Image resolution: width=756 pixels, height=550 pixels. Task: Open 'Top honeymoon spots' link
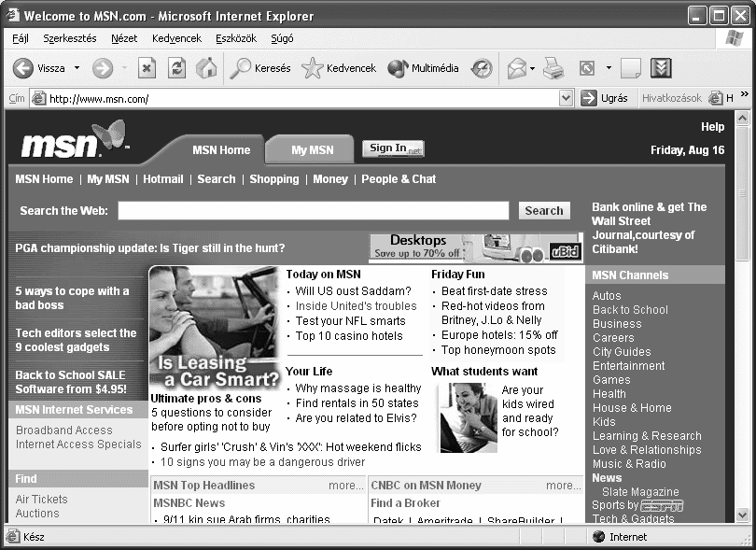[x=498, y=350]
